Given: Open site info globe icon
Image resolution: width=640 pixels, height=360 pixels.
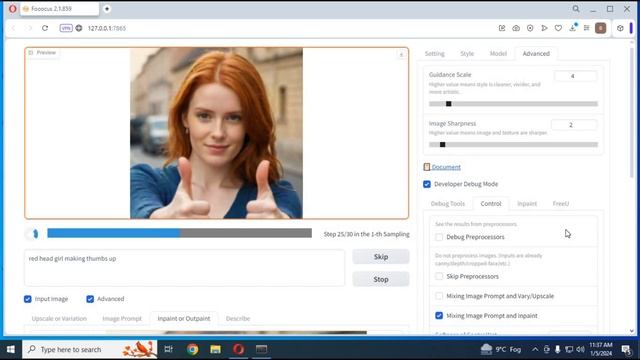Looking at the screenshot, I should 79,28.
